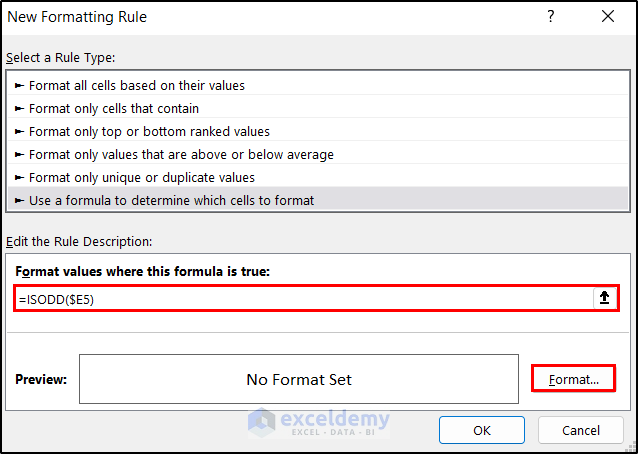
Task: Choose 'Format only cells that contain' rule
Action: coord(114,108)
